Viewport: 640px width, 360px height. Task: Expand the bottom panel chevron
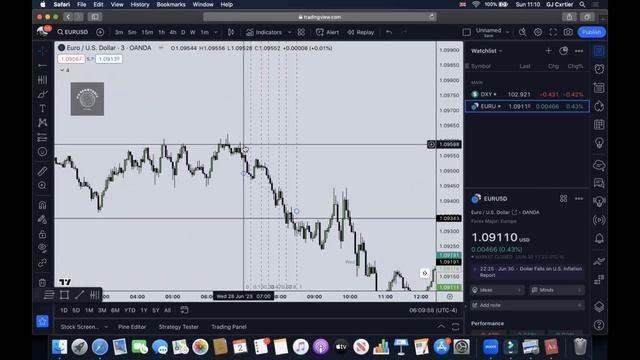441,327
